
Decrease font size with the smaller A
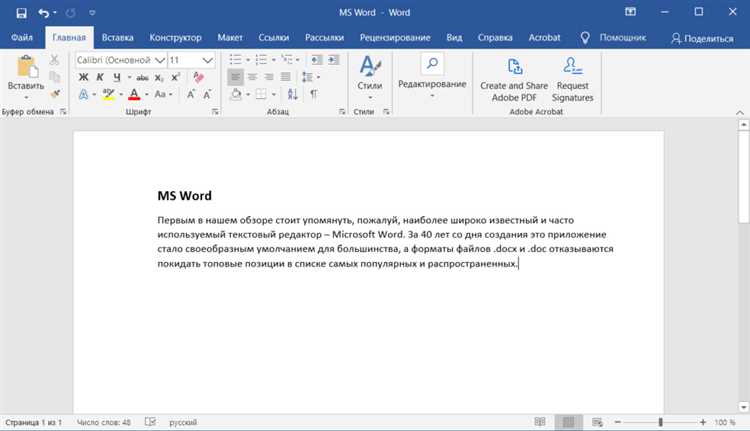coord(207,94)
